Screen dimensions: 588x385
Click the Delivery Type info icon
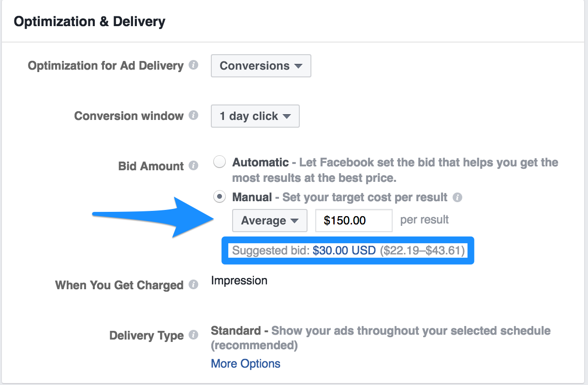pos(193,335)
